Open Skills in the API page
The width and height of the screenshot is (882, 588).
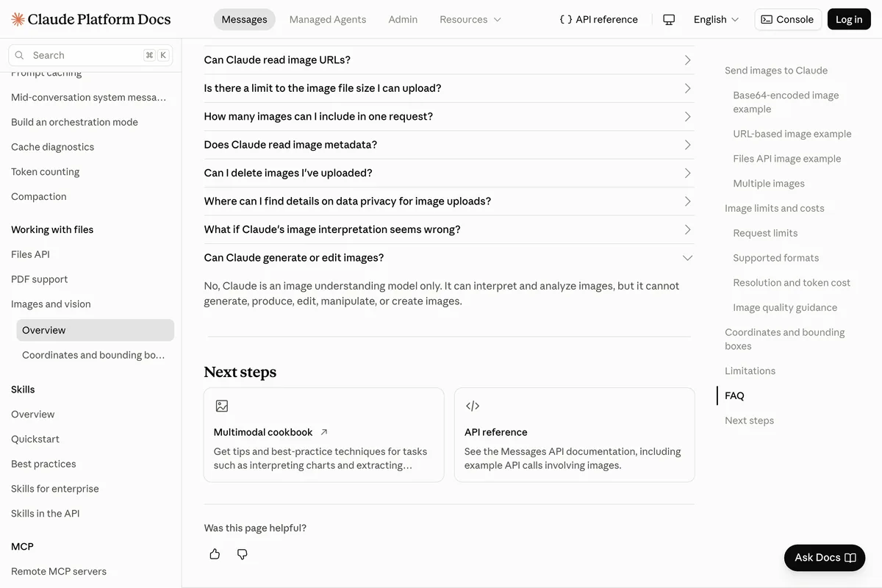pyautogui.click(x=46, y=514)
